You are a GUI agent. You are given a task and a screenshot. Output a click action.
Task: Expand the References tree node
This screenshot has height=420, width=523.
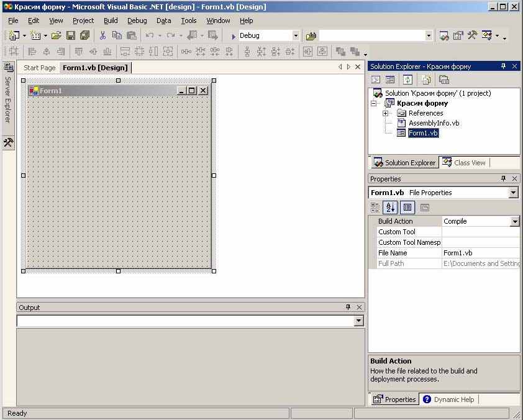(x=386, y=114)
